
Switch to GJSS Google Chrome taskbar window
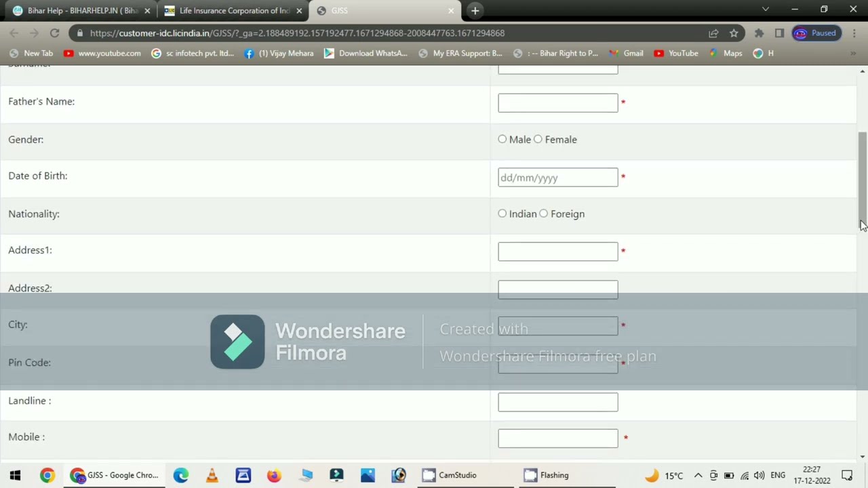tap(114, 475)
